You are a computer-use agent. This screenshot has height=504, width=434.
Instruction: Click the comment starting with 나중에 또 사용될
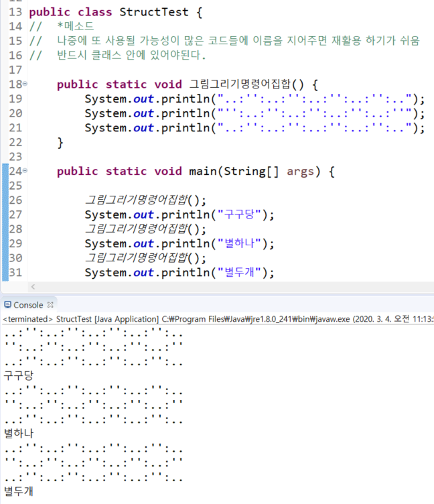238,40
